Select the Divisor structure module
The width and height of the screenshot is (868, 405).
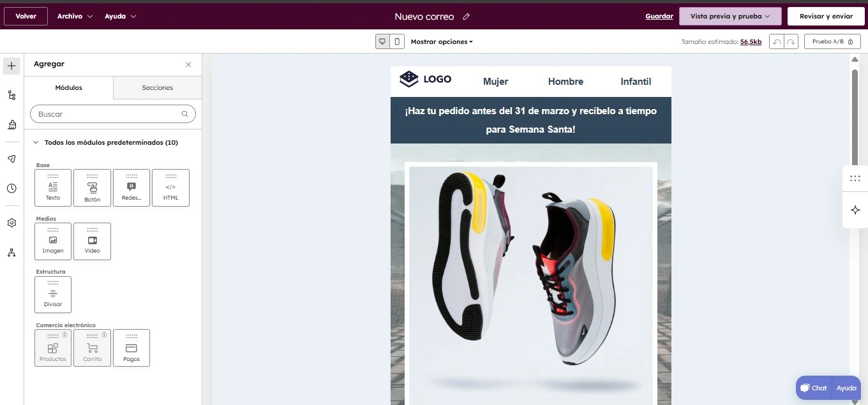coord(52,294)
